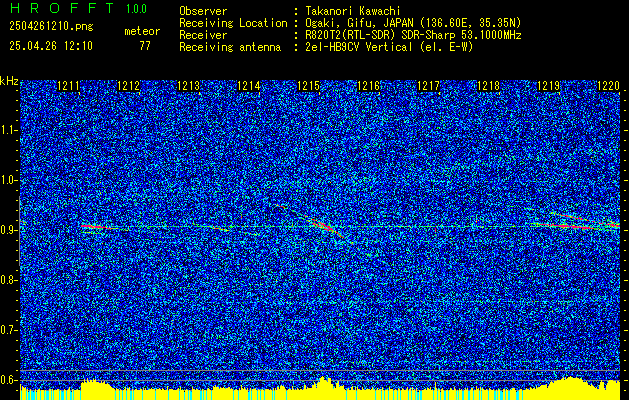Click the 0.8 kHz frequency axis label
This screenshot has height=400, width=629.
[8, 280]
